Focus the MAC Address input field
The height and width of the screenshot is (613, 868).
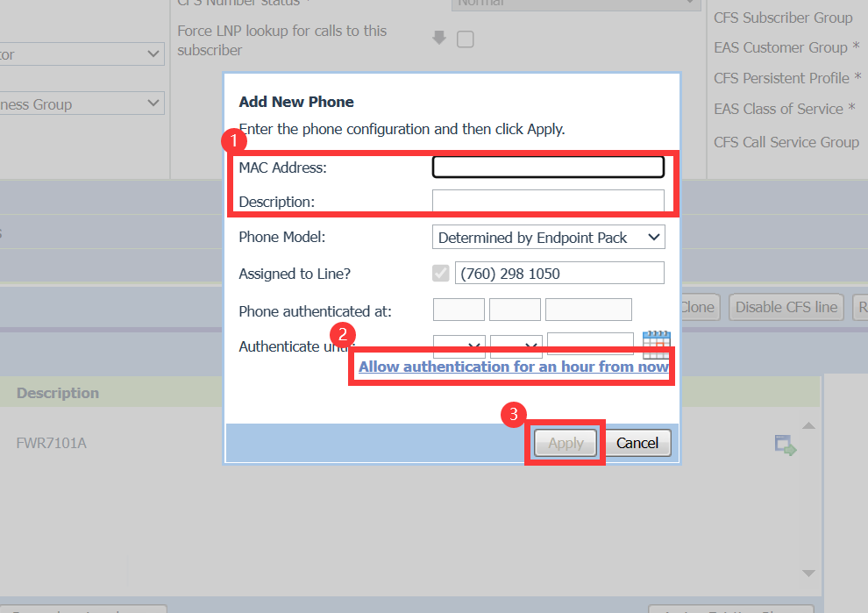(x=548, y=167)
